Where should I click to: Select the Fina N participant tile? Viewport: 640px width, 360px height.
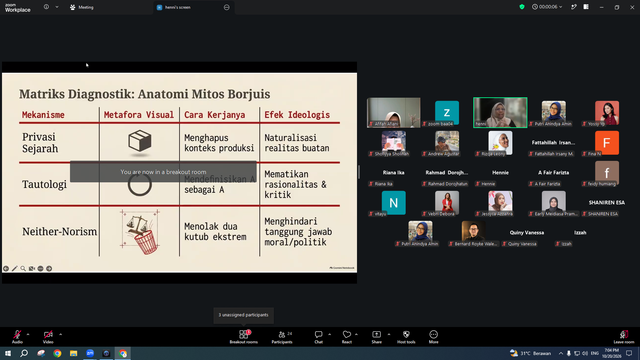[607, 142]
